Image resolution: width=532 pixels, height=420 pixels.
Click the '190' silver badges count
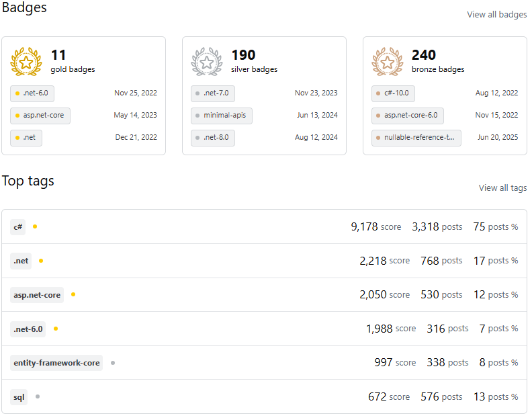(243, 55)
